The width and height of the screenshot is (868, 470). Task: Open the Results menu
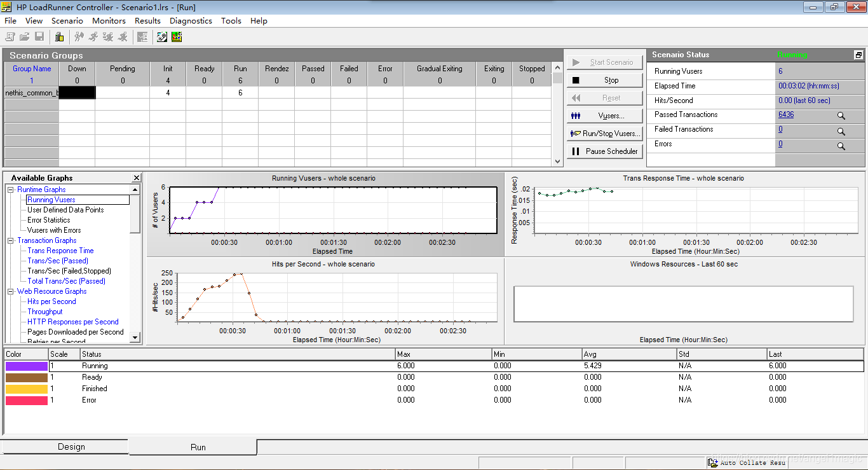[x=148, y=20]
